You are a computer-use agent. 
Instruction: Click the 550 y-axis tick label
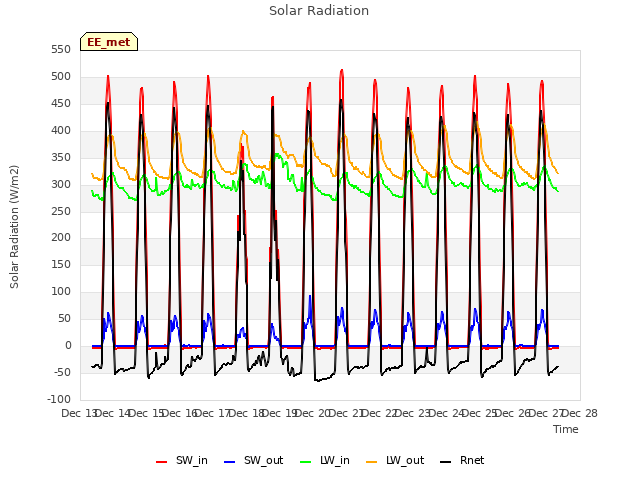coord(61,49)
